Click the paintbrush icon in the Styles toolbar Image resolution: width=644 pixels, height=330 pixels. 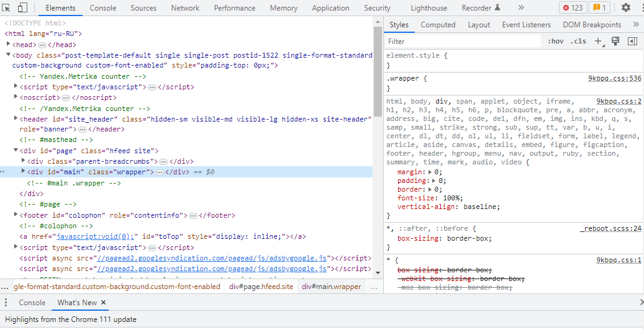point(615,42)
